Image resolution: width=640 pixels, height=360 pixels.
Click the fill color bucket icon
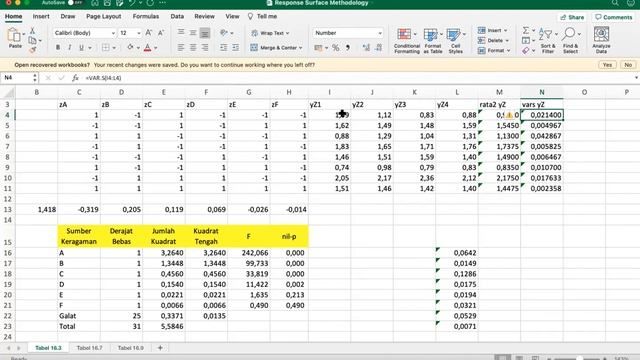click(130, 47)
